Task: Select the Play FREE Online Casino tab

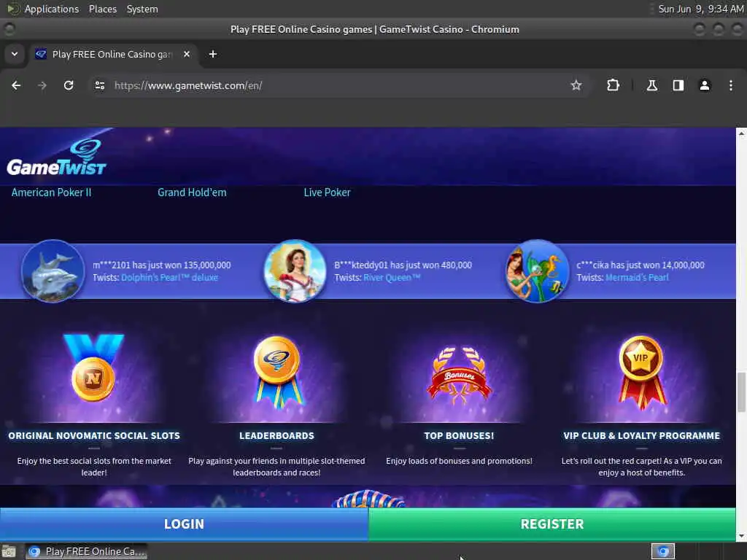Action: click(112, 54)
